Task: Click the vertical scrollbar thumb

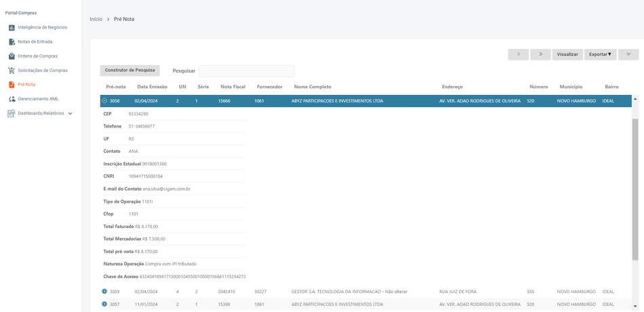Action: pos(636,190)
